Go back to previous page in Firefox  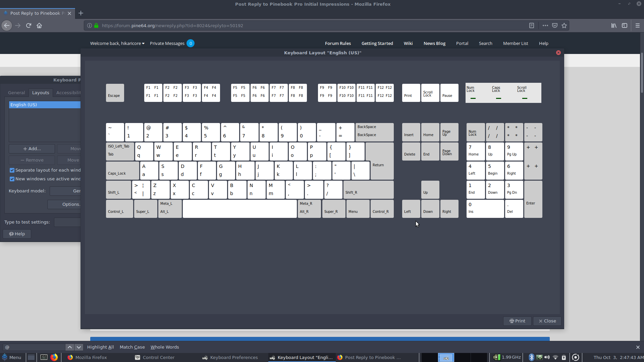coord(7,25)
